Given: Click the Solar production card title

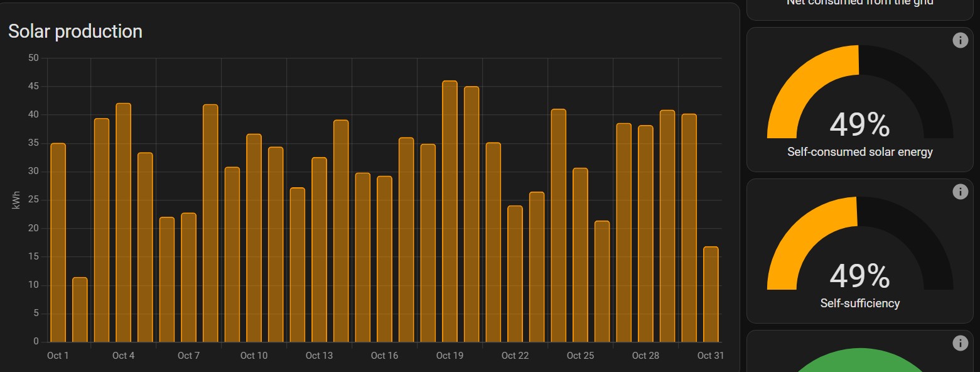Looking at the screenshot, I should pyautogui.click(x=75, y=31).
